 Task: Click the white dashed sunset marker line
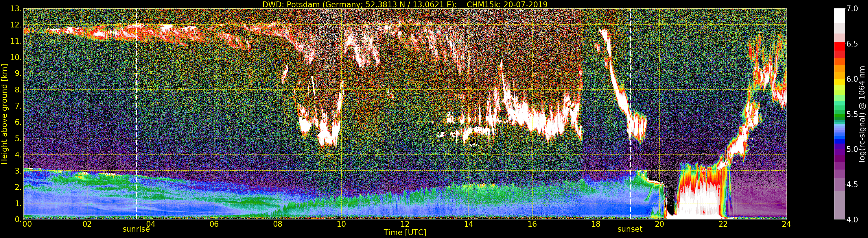click(630, 114)
